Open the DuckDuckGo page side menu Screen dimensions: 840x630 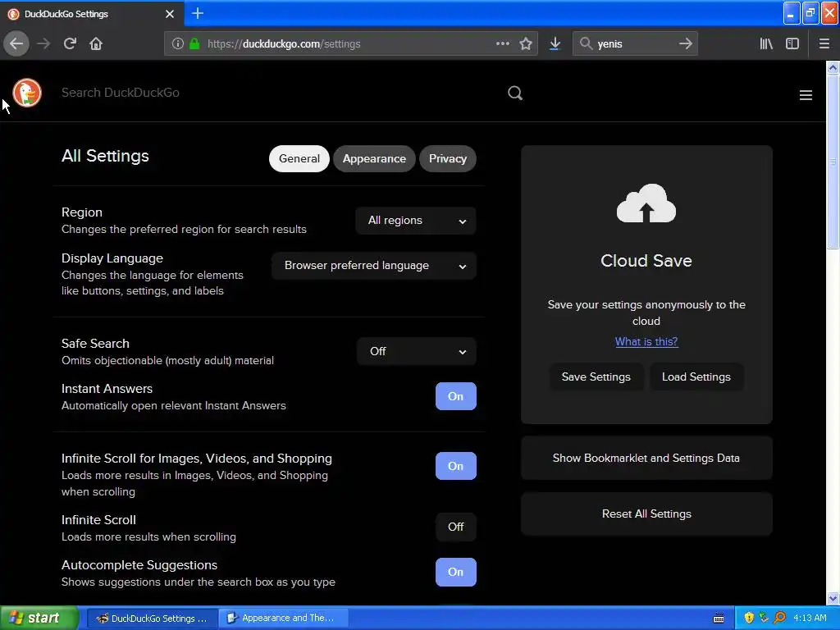click(806, 95)
